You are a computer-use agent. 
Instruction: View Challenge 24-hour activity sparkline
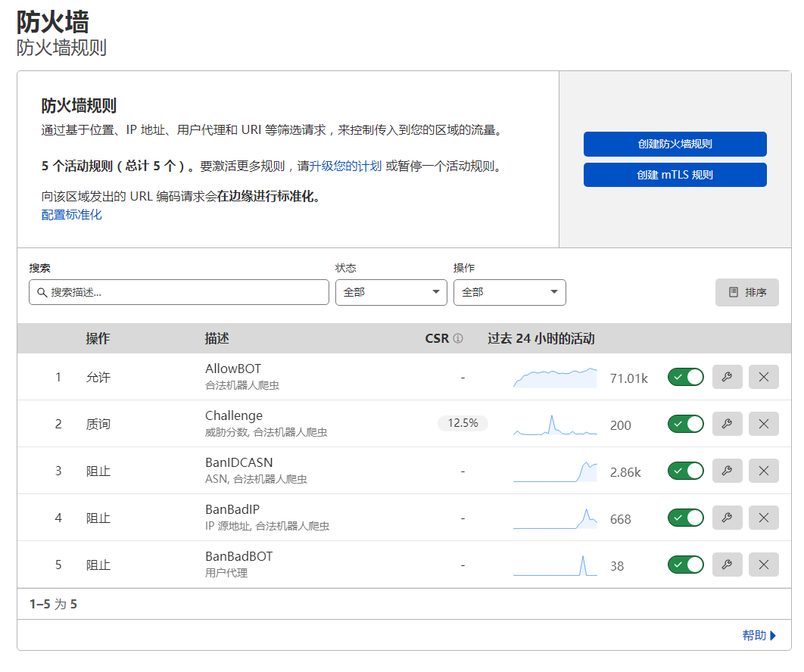[556, 425]
